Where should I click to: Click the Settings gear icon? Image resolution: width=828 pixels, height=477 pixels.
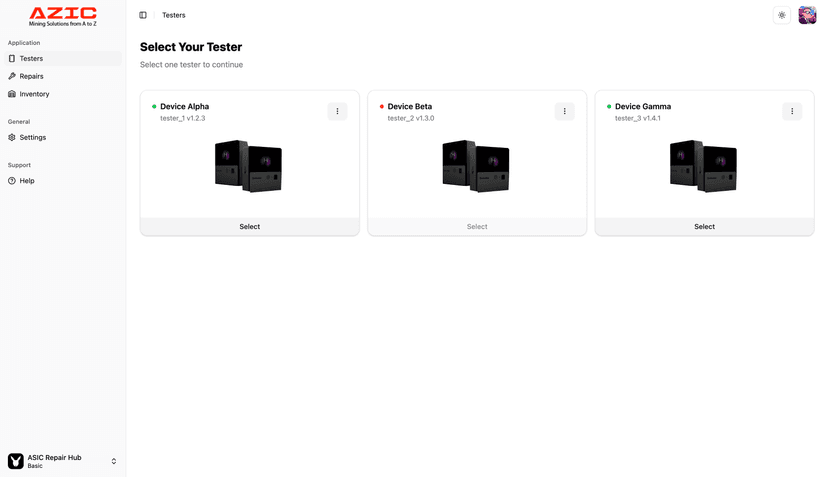pos(12,137)
